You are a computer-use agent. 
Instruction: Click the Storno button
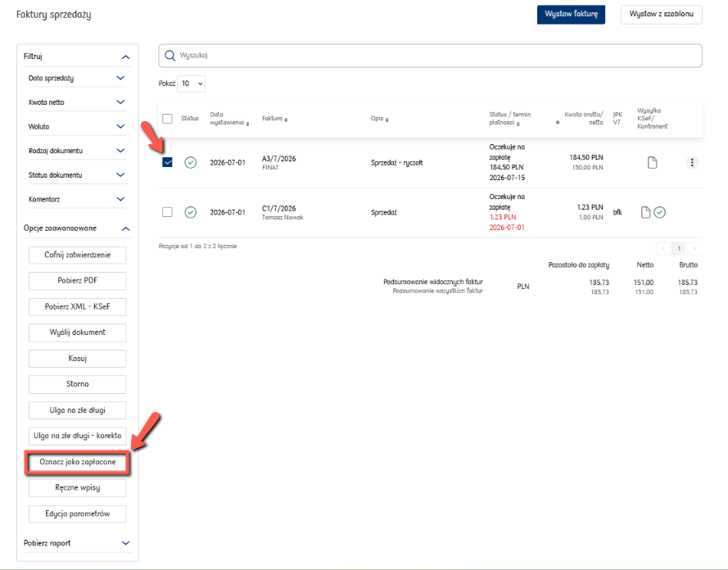[x=78, y=384]
